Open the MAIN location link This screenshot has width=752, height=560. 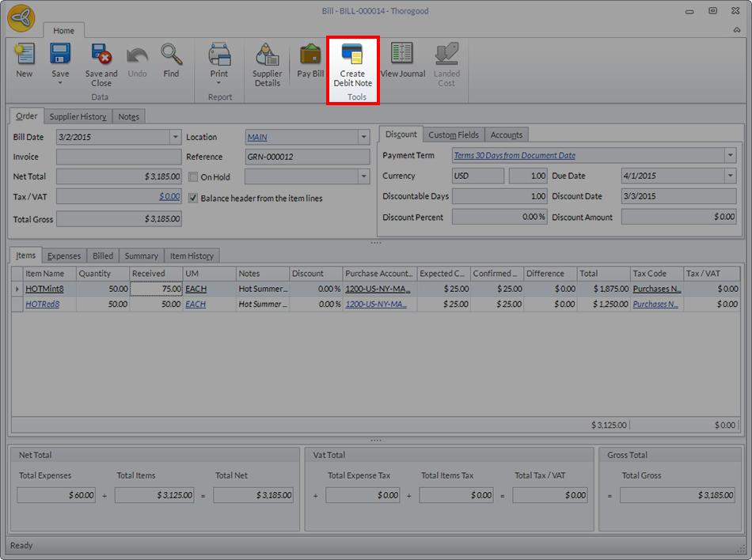256,137
